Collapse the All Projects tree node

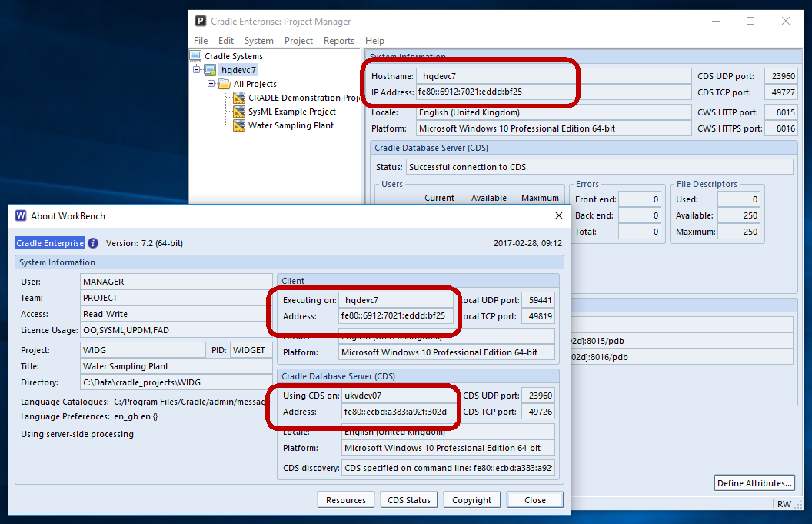click(x=211, y=84)
